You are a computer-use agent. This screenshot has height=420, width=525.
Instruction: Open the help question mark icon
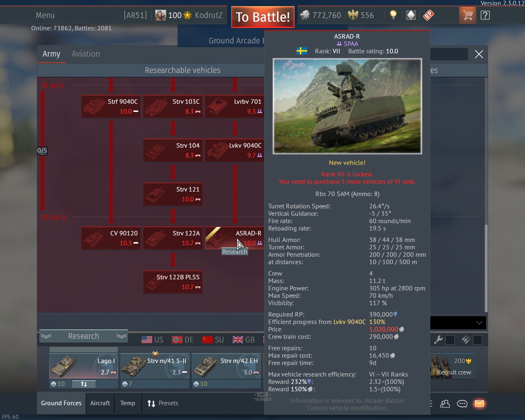point(485,16)
